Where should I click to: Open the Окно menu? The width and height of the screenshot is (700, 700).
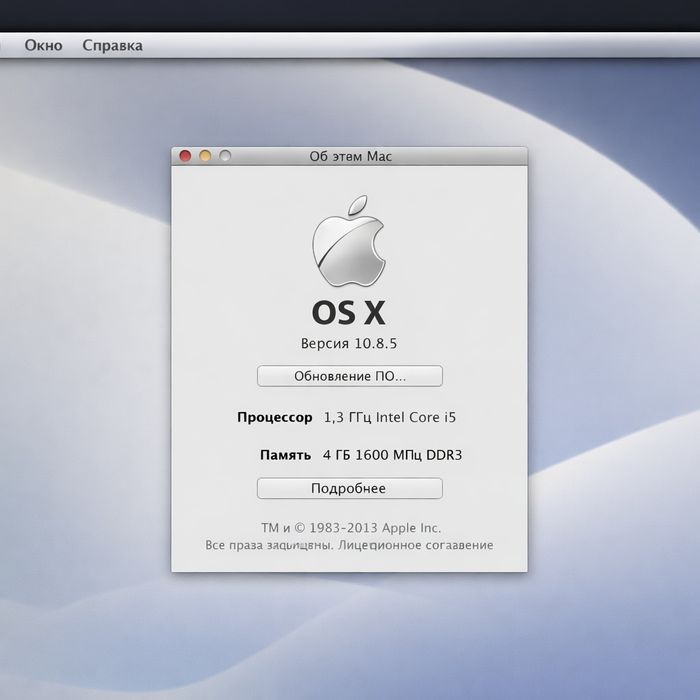point(43,46)
